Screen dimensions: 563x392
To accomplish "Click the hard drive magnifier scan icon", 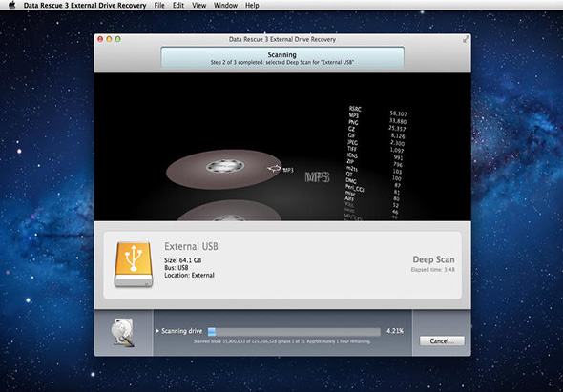I will coord(123,333).
